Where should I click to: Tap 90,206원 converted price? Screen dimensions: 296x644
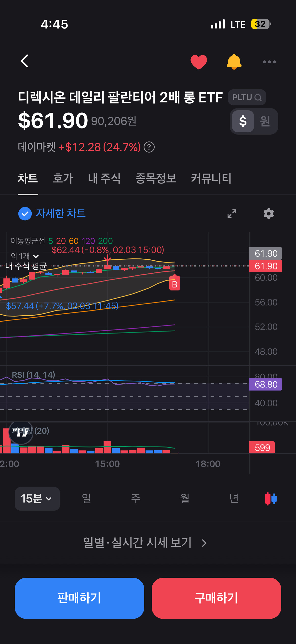[114, 121]
